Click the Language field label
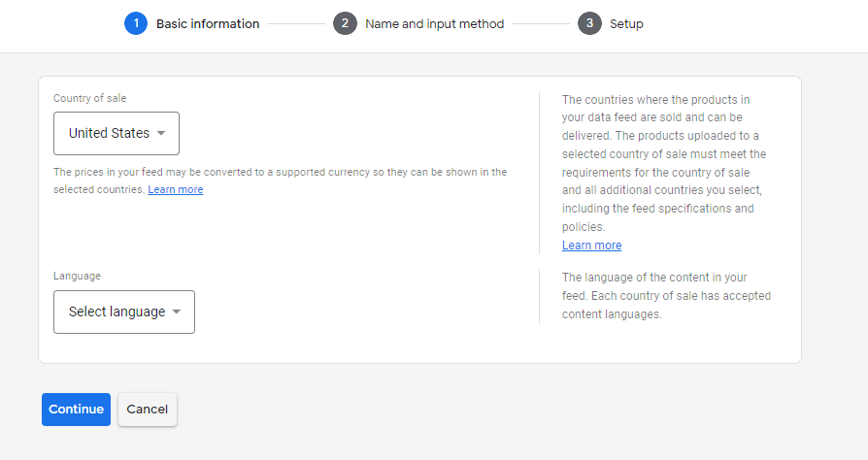The height and width of the screenshot is (460, 868). [77, 276]
